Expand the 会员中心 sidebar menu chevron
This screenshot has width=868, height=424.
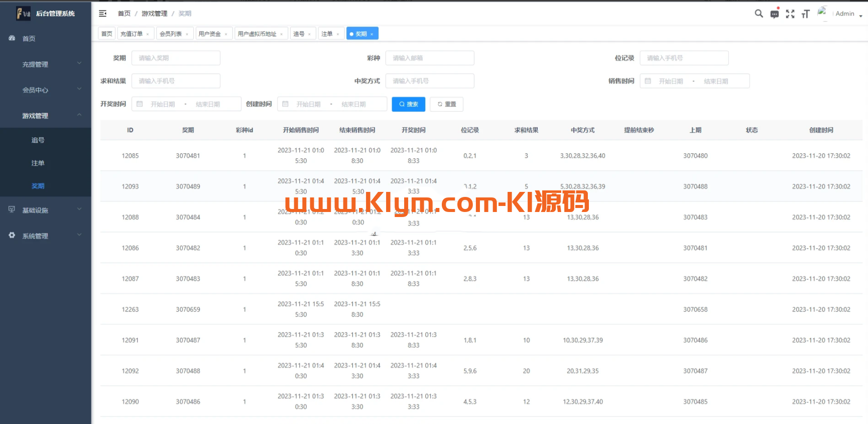click(x=79, y=89)
